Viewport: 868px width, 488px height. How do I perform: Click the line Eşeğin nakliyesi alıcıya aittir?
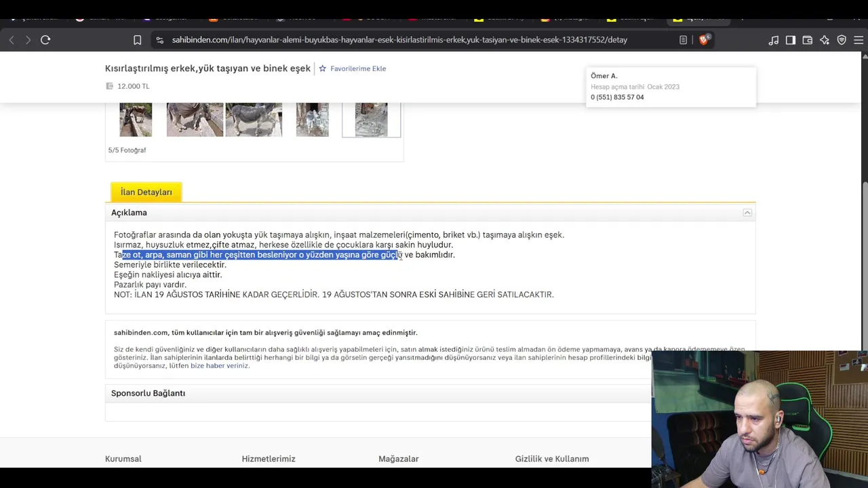point(168,274)
